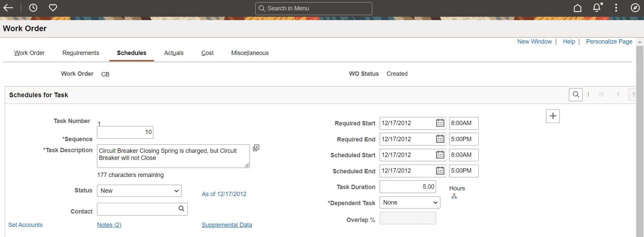Click the Search in Menu field
Image resolution: width=644 pixels, height=237 pixels.
pyautogui.click(x=314, y=8)
